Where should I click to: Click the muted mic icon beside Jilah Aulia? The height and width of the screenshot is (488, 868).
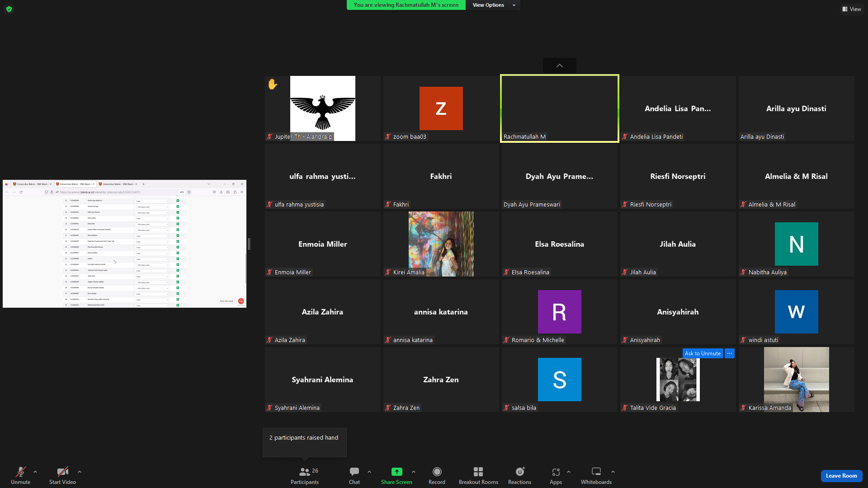coord(625,272)
